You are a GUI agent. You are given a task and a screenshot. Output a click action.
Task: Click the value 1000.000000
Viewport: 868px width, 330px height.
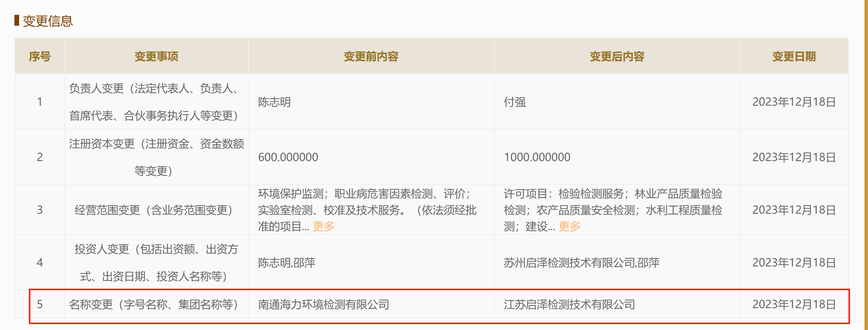click(x=537, y=157)
